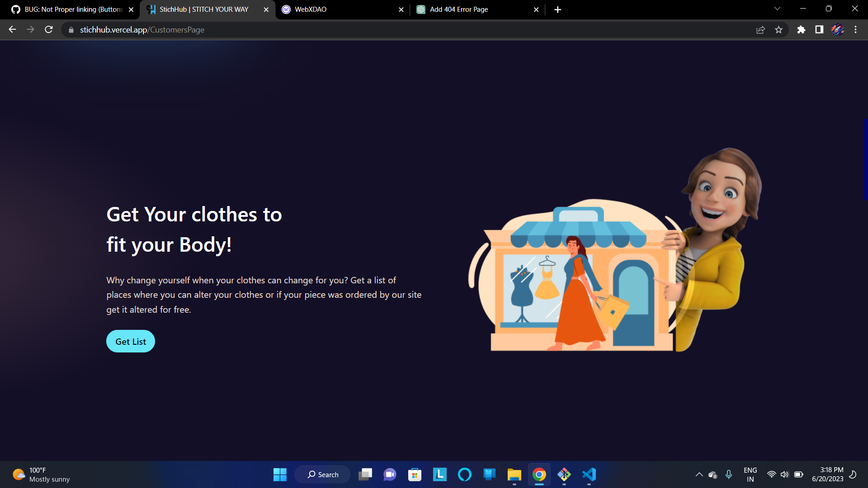Image resolution: width=868 pixels, height=488 pixels.
Task: Toggle the browser side panel
Action: pos(819,30)
